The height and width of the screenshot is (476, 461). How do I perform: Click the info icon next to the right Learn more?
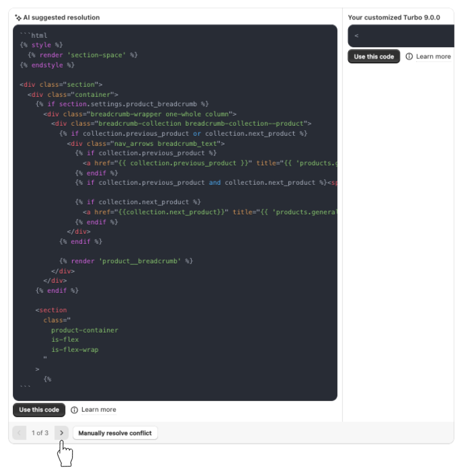point(409,57)
